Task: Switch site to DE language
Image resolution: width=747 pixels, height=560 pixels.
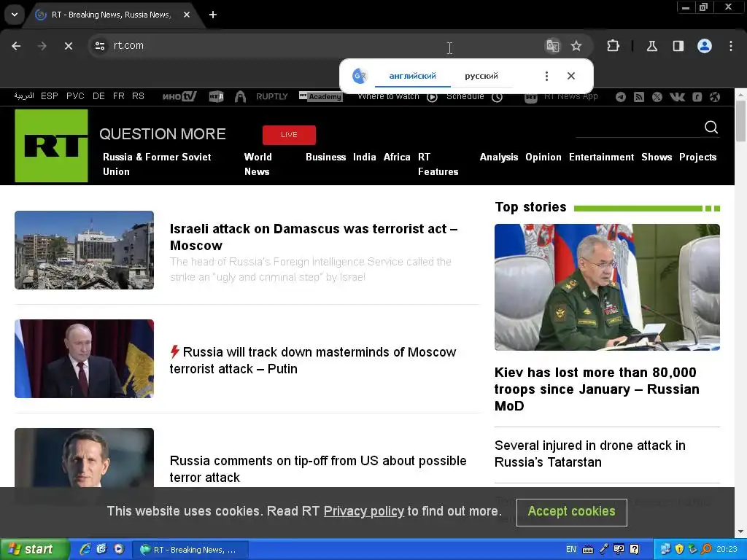Action: coord(98,96)
